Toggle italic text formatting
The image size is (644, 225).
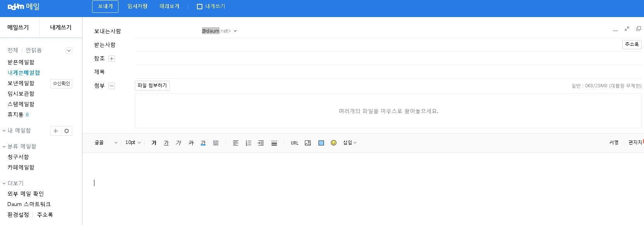point(179,143)
